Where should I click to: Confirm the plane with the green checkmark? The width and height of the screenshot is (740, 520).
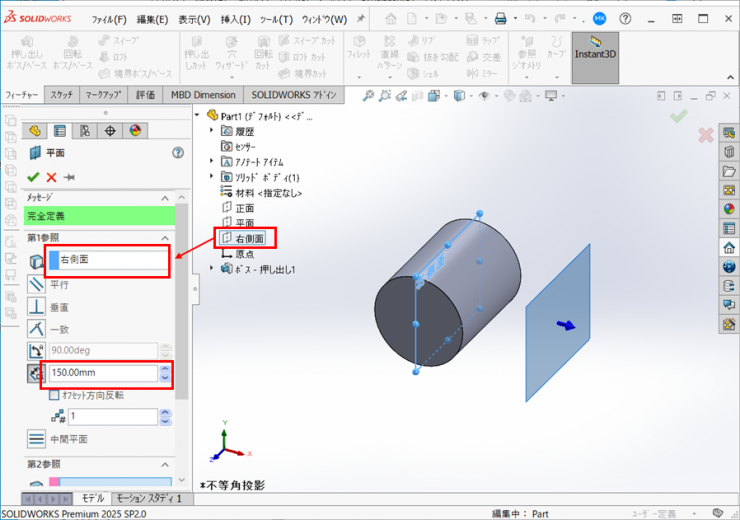[x=33, y=177]
